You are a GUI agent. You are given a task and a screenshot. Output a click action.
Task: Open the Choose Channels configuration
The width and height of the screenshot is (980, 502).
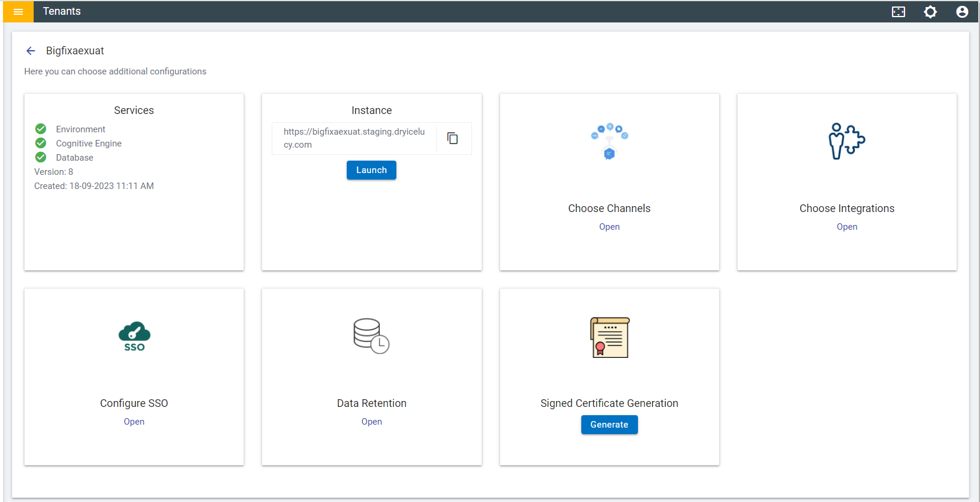(x=610, y=227)
